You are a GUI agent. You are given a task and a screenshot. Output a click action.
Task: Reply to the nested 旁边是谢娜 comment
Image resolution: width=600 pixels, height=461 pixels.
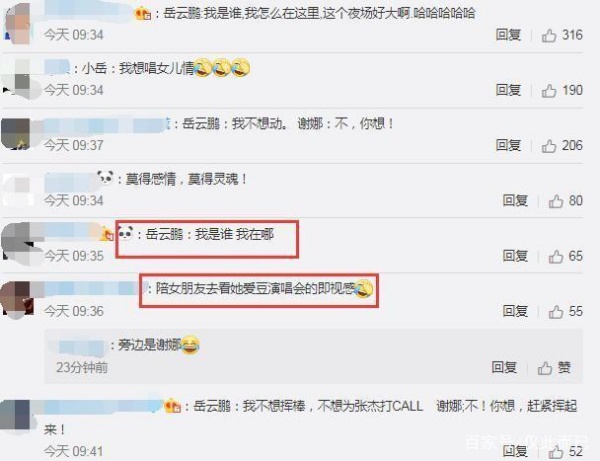[x=504, y=367]
